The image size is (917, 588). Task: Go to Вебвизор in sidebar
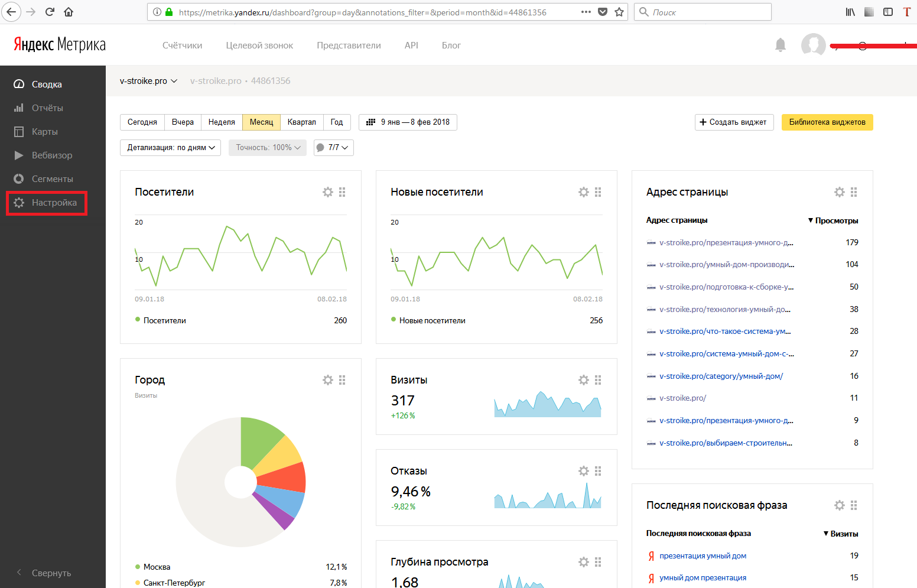tap(51, 155)
